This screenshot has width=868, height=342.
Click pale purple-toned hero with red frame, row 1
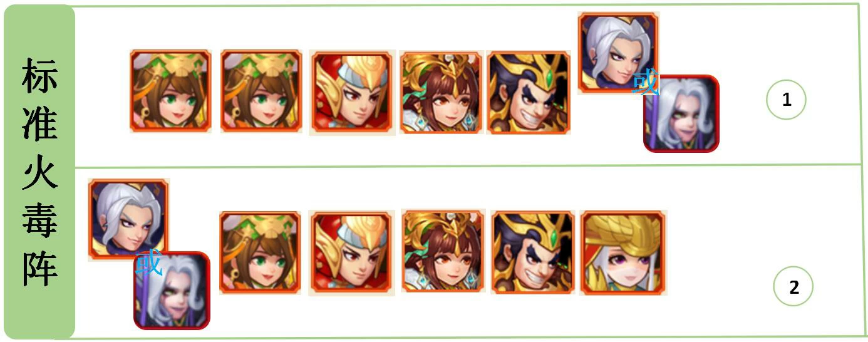pos(681,113)
